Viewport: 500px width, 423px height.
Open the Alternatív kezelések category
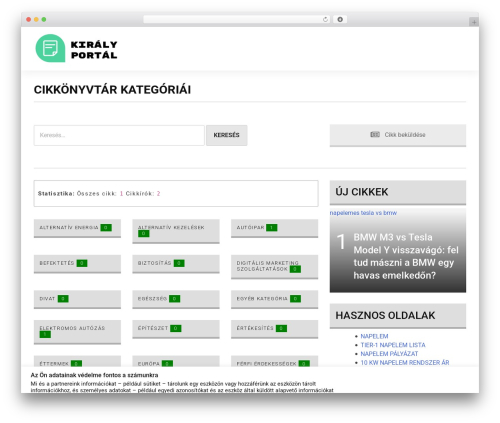tap(176, 231)
